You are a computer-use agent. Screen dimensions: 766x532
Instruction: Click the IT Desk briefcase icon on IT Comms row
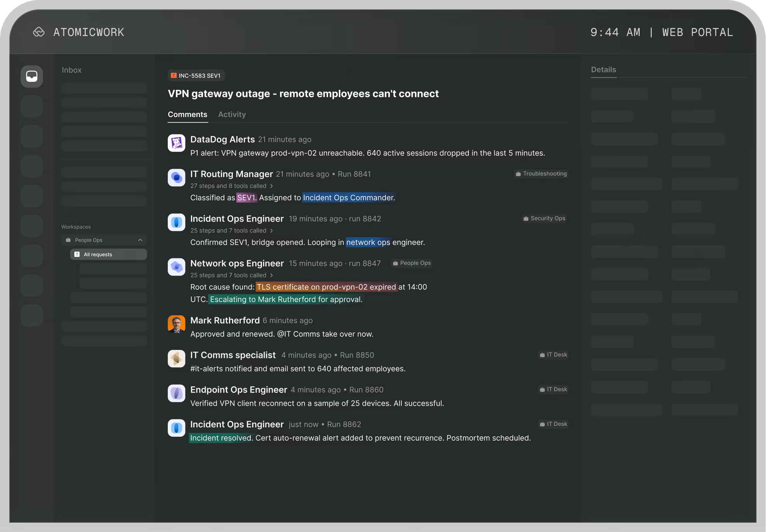542,355
